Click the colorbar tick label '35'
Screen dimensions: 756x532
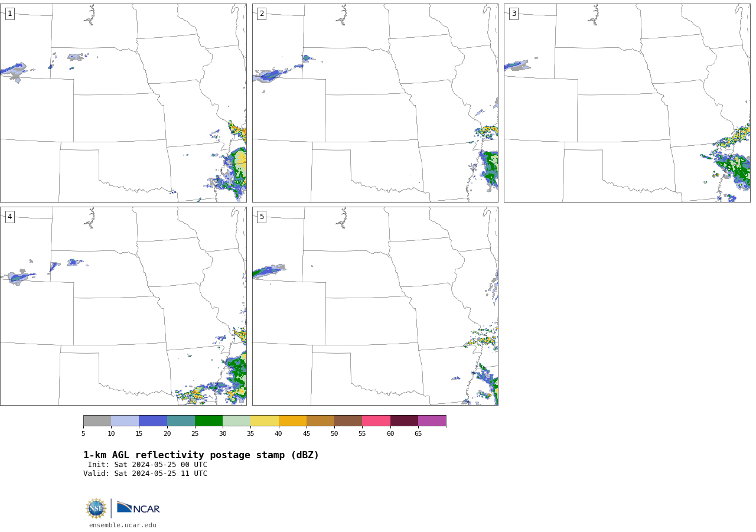(x=250, y=434)
